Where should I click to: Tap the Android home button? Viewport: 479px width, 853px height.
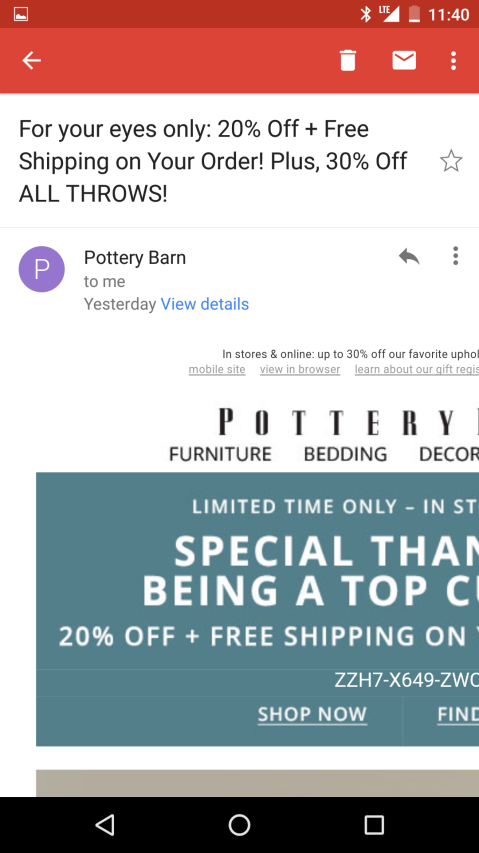239,825
